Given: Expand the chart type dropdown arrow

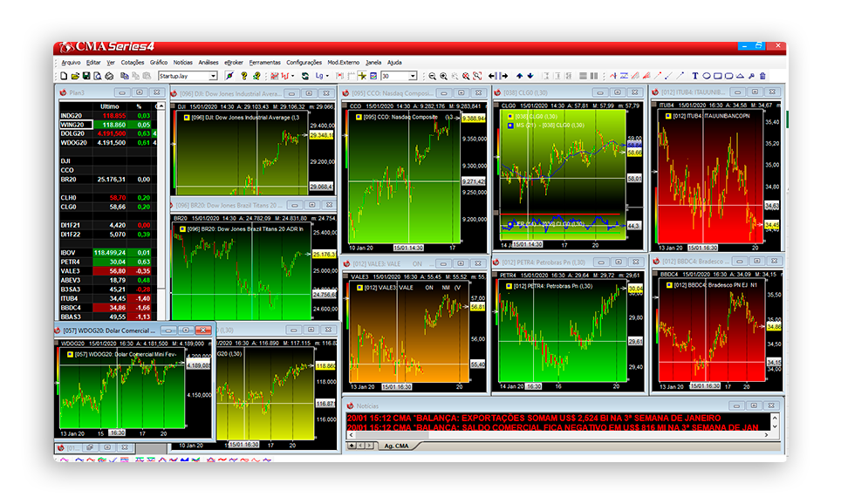Looking at the screenshot, I should (x=292, y=76).
